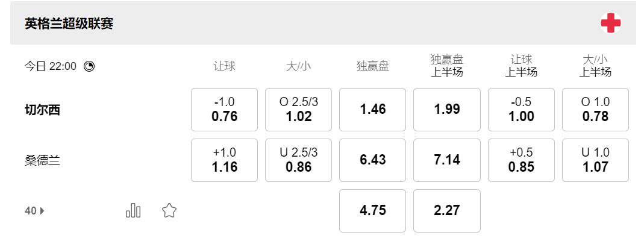Select Chelsea handicap -1.0 at 0.76
The width and height of the screenshot is (644, 247).
224,110
